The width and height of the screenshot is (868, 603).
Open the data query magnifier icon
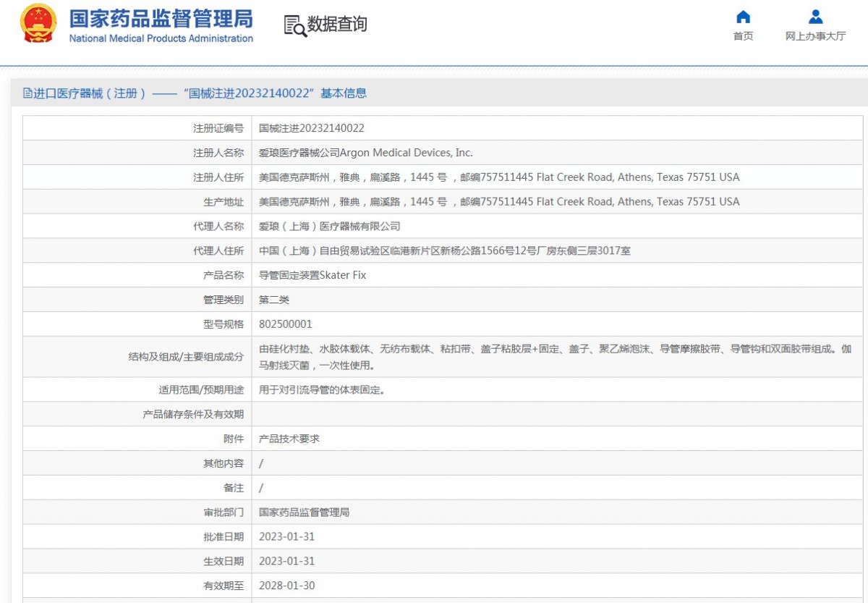[294, 25]
